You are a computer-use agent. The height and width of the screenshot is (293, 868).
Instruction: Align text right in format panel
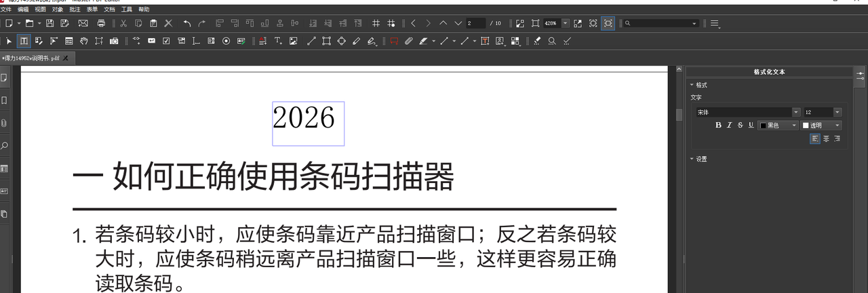click(837, 138)
